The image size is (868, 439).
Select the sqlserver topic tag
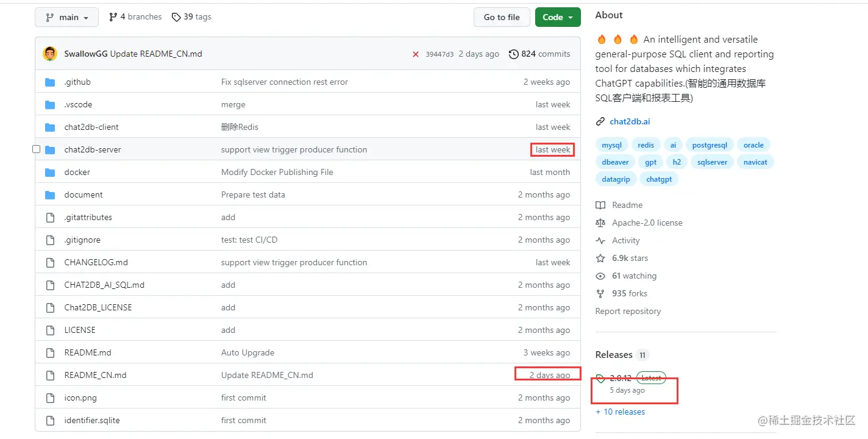(712, 162)
